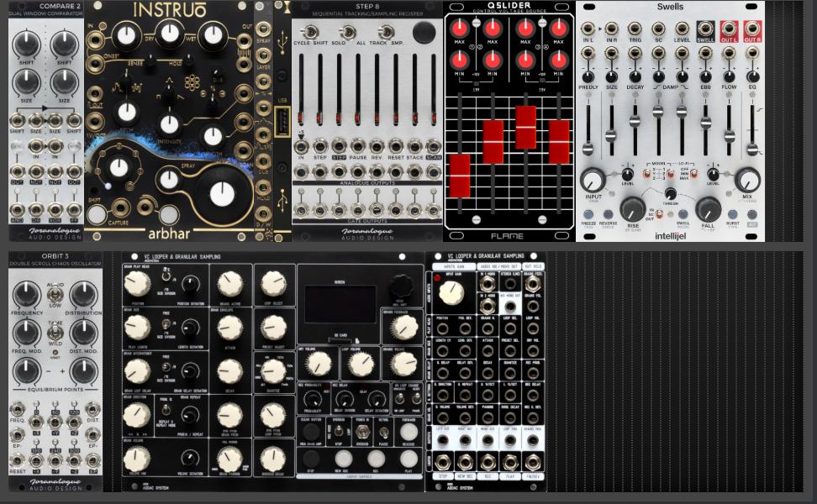Click the LAYER jack on arbhar expander
This screenshot has width=817, height=504.
click(x=264, y=55)
